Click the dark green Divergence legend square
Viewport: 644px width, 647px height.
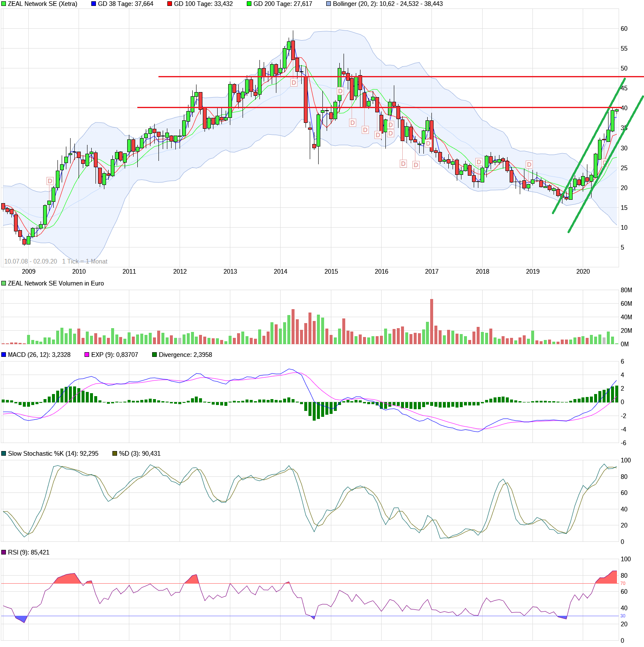click(x=155, y=355)
